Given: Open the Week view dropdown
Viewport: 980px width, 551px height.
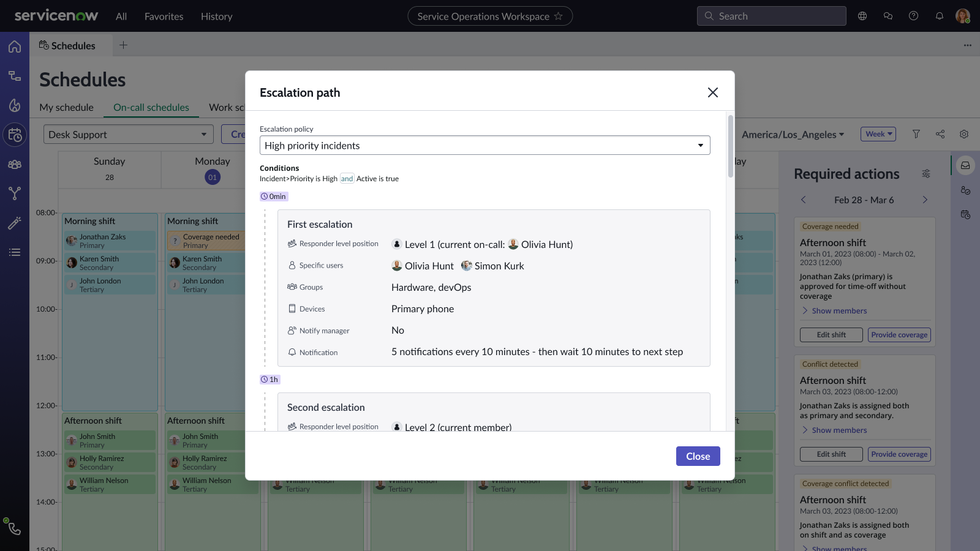Looking at the screenshot, I should pyautogui.click(x=878, y=134).
